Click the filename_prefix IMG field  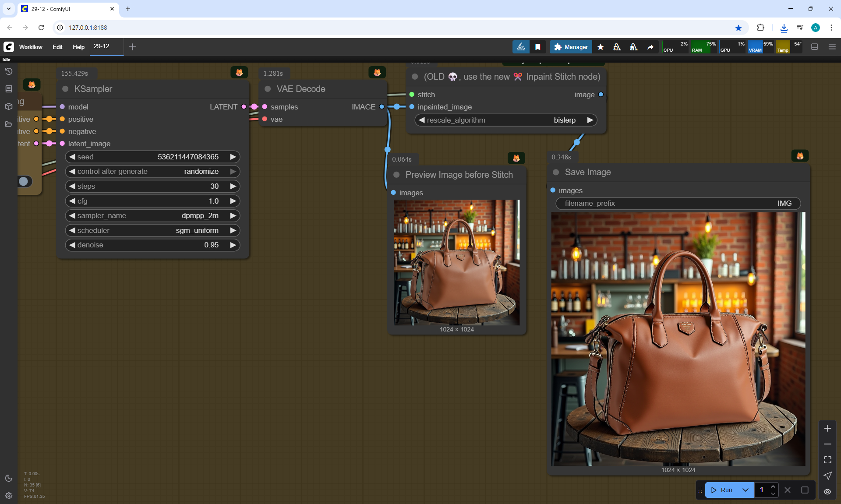click(x=678, y=203)
